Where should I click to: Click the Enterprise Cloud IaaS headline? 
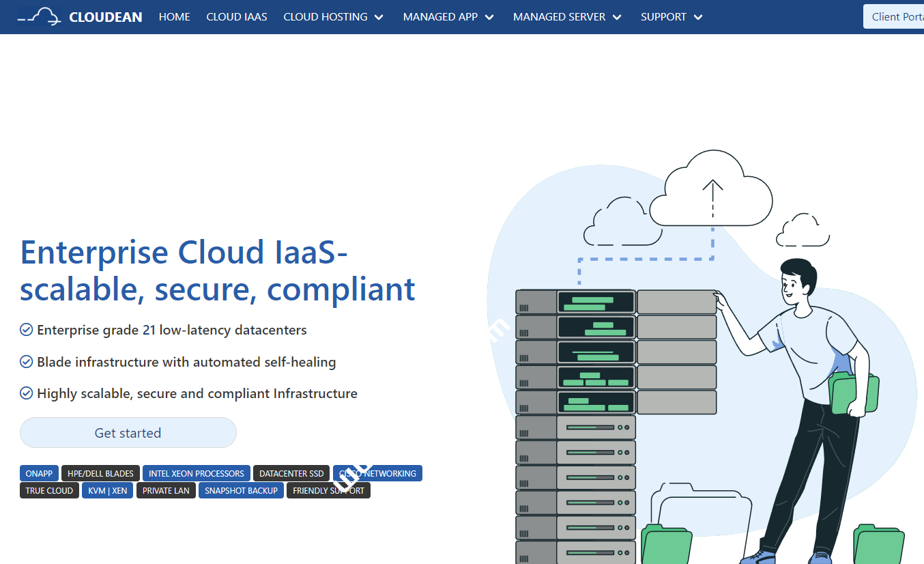(218, 270)
